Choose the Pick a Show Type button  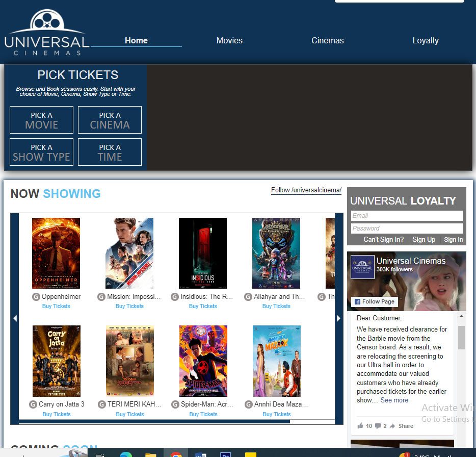coord(42,152)
